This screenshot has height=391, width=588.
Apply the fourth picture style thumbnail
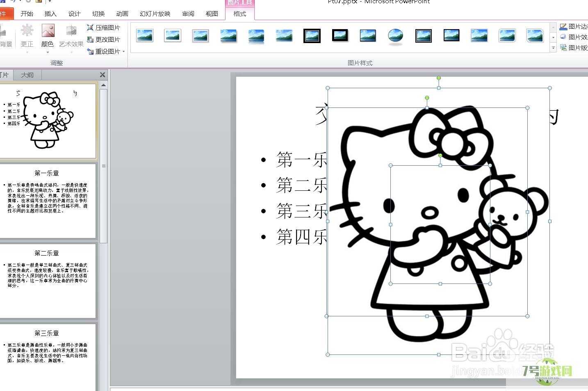click(228, 36)
